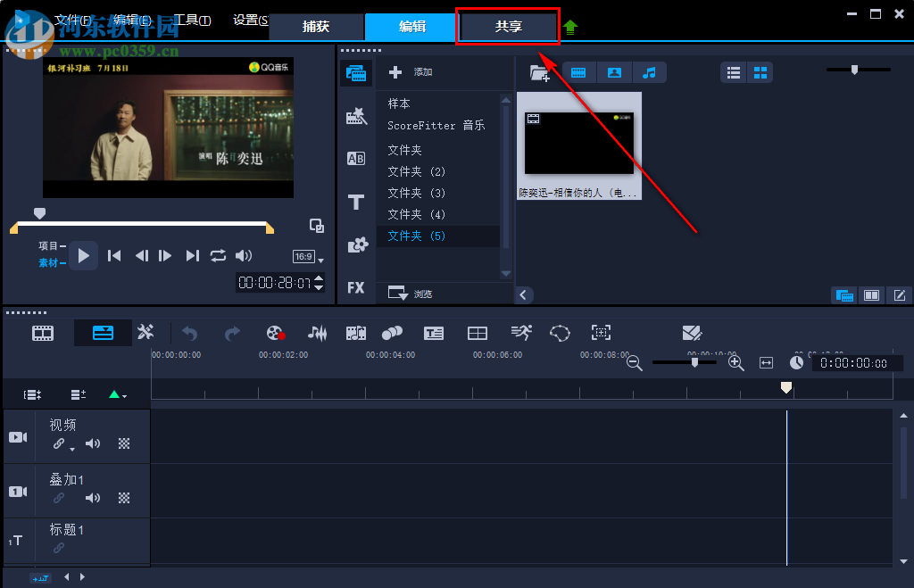The height and width of the screenshot is (588, 914).
Task: Mute the 视频 track audio
Action: click(x=92, y=443)
